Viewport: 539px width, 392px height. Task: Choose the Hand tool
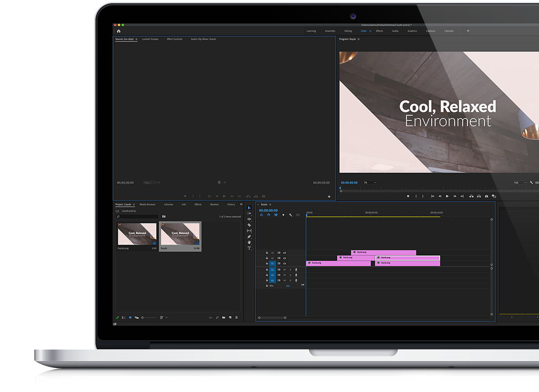point(249,243)
